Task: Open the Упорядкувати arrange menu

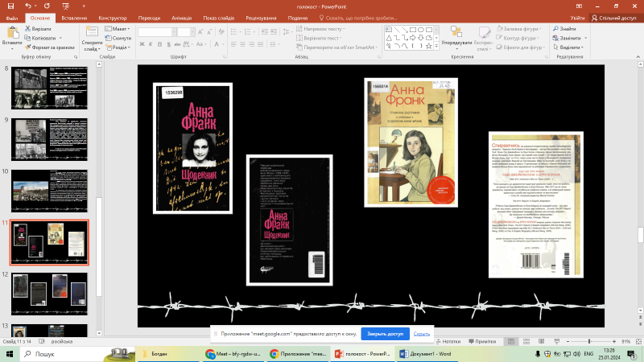Action: click(x=456, y=36)
